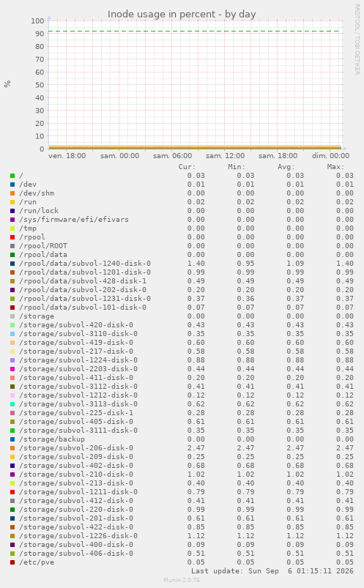The image size is (364, 588).
Task: Click the 'sam. 12:00' x-axis label
Action: (x=225, y=156)
